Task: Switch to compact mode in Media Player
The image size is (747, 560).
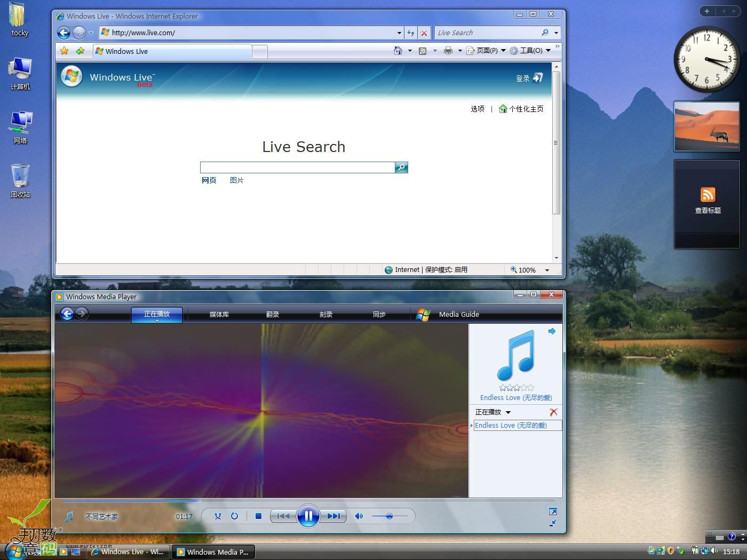Action: tap(553, 523)
